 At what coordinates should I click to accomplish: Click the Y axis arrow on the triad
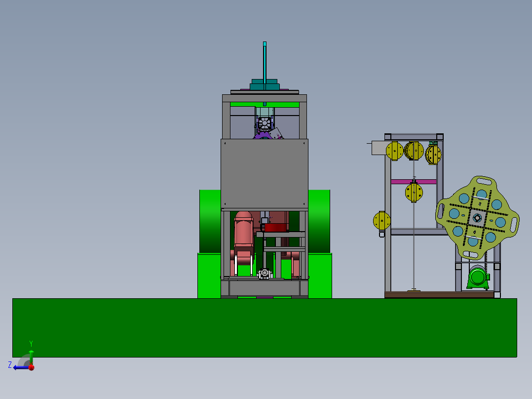pyautogui.click(x=31, y=357)
